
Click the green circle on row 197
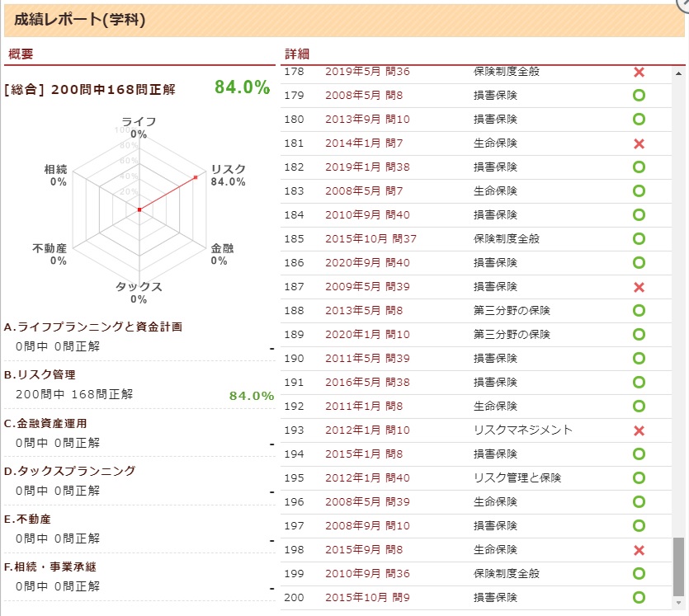coord(639,526)
